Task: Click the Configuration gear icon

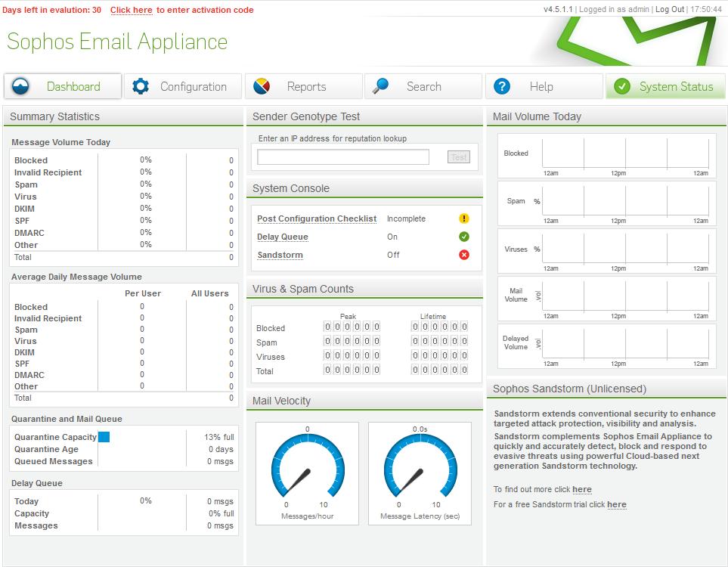Action: coord(141,86)
